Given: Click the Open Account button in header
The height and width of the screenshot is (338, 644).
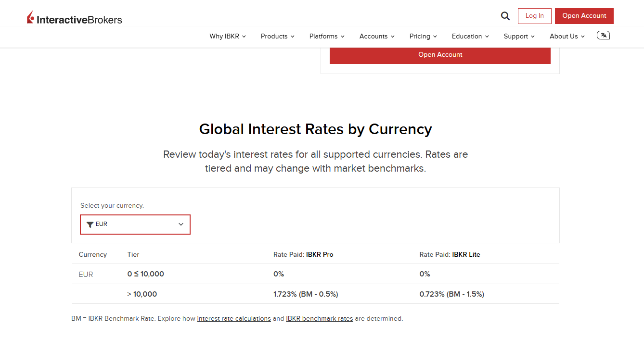Looking at the screenshot, I should tap(584, 16).
